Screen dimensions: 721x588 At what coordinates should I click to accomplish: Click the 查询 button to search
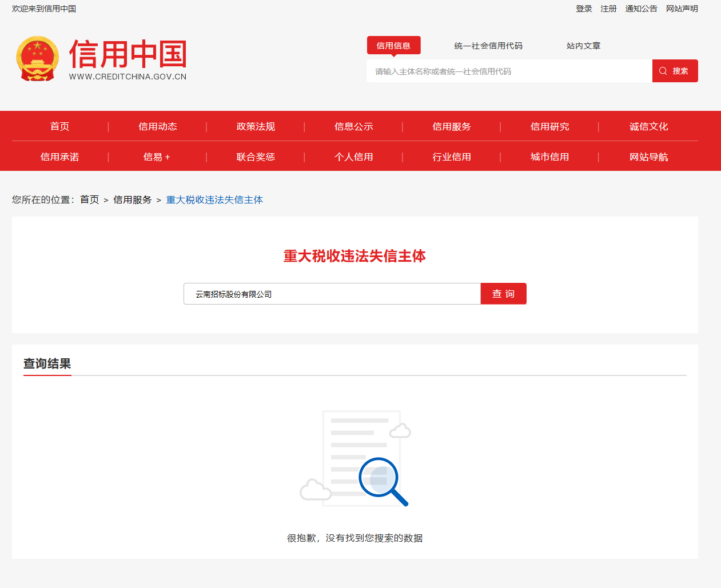(503, 293)
